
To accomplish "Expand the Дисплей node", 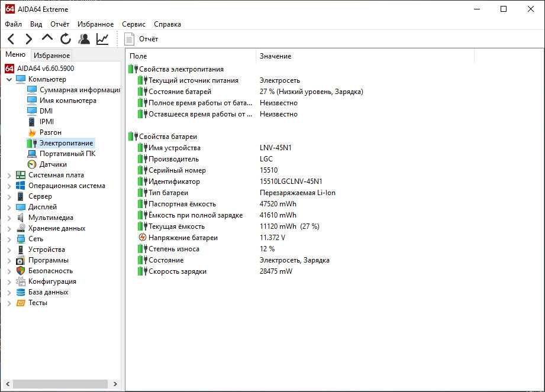I will coord(9,208).
